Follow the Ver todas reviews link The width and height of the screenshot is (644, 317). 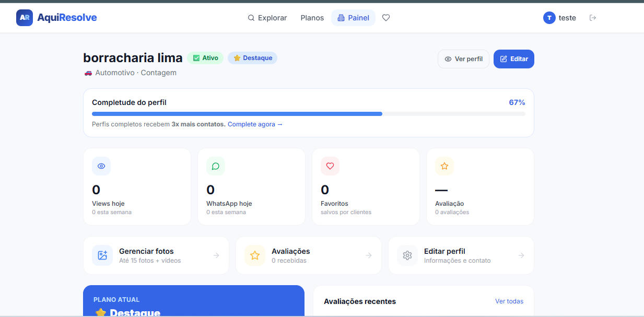click(509, 301)
